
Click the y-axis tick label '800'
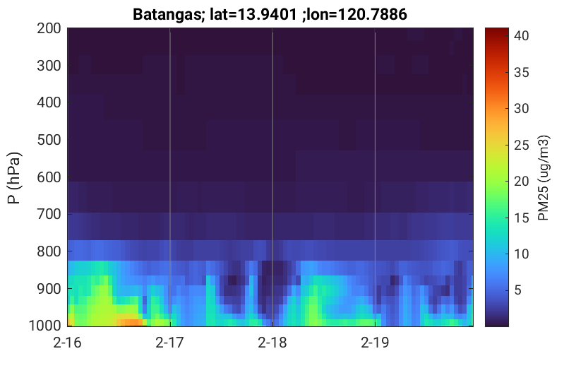pyautogui.click(x=49, y=251)
